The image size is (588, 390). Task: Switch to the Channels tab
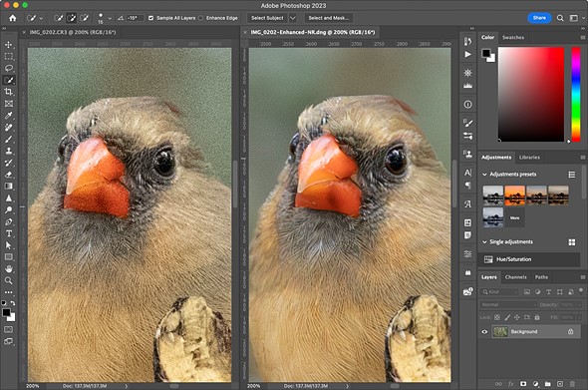[515, 277]
